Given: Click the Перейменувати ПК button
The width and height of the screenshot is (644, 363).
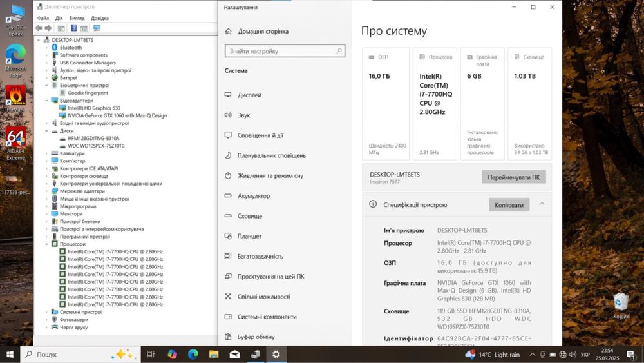Looking at the screenshot, I should click(514, 177).
